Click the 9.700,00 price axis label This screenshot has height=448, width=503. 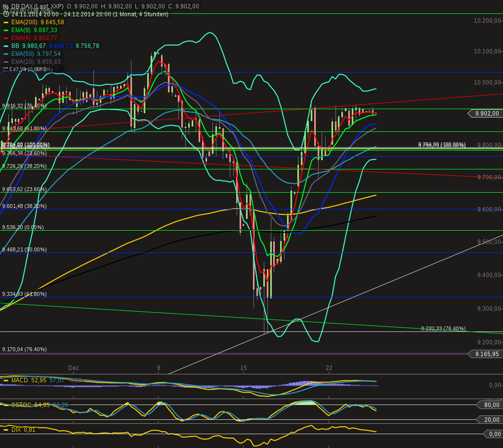(x=489, y=177)
